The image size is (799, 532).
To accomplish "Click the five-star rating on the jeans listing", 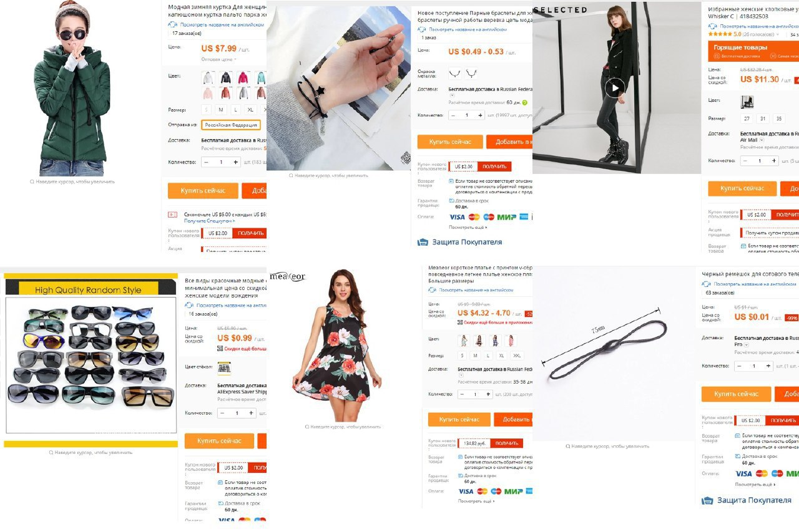I will (x=720, y=34).
